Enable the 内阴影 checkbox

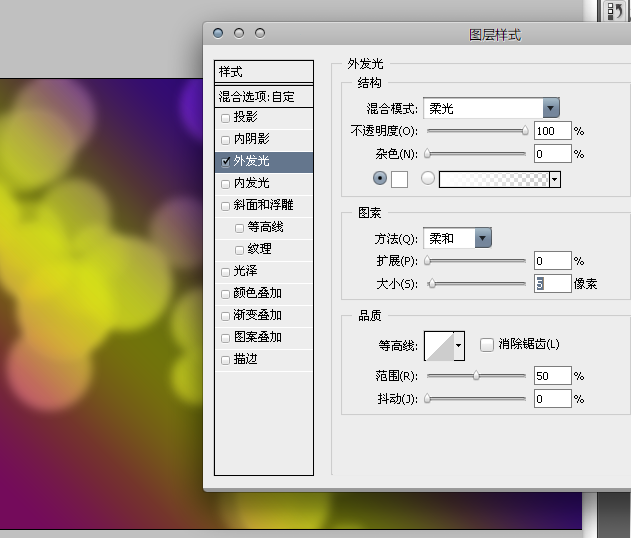225,140
